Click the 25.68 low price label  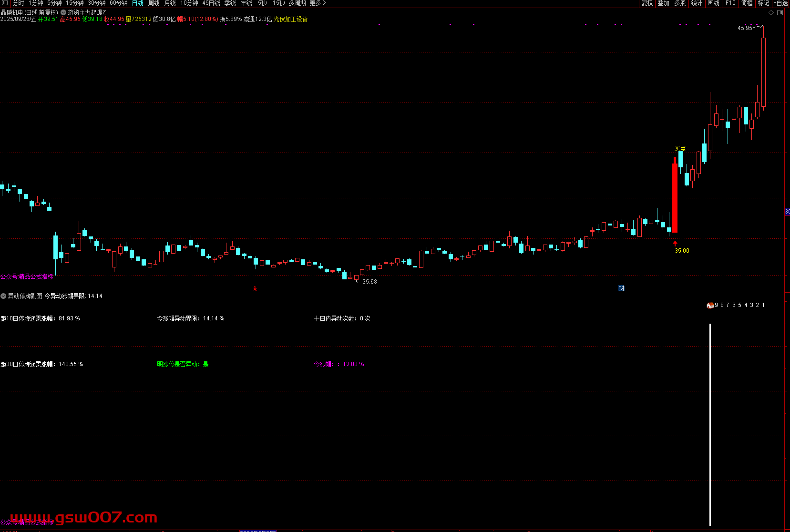point(369,282)
